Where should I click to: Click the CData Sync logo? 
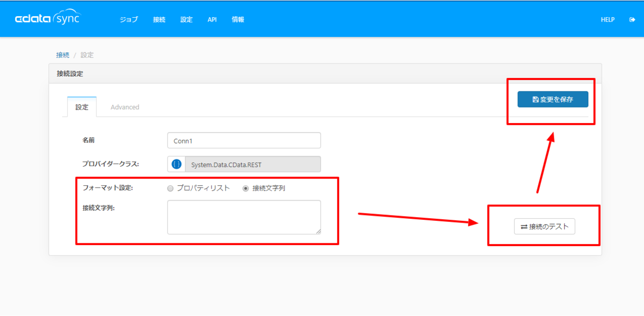point(47,19)
